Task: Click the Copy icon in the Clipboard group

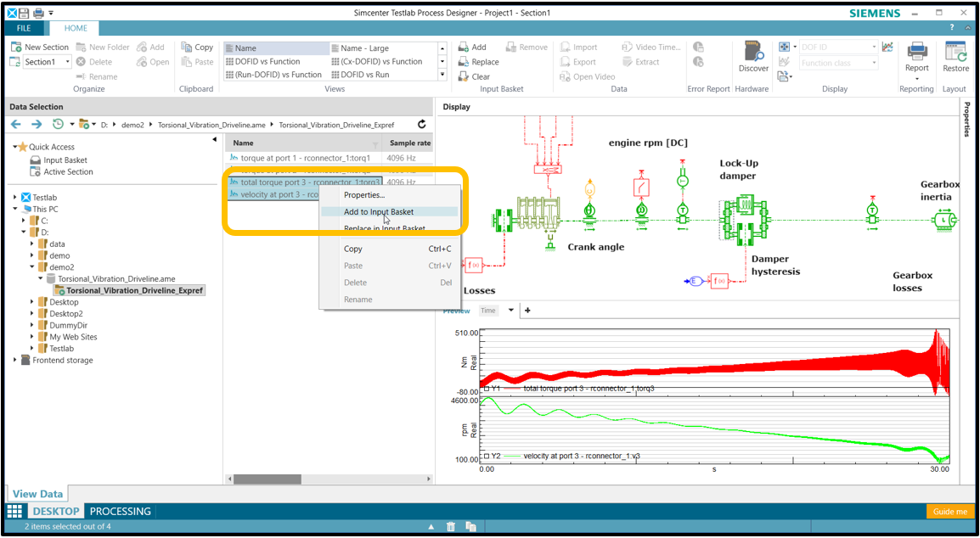Action: pyautogui.click(x=186, y=47)
